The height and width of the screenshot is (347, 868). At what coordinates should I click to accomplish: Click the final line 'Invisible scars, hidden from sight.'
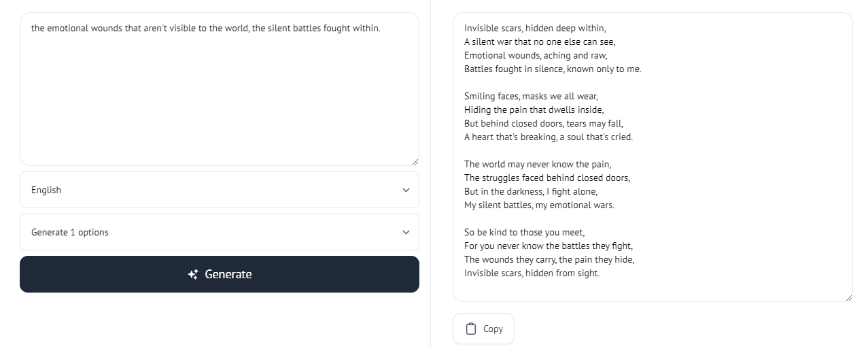[532, 273]
